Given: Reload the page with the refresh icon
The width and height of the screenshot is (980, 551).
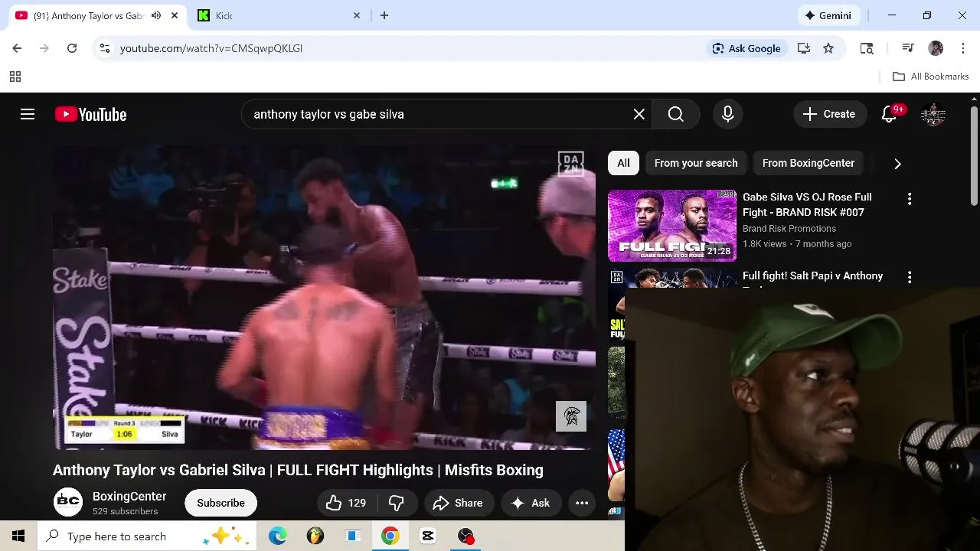Looking at the screenshot, I should [x=72, y=48].
